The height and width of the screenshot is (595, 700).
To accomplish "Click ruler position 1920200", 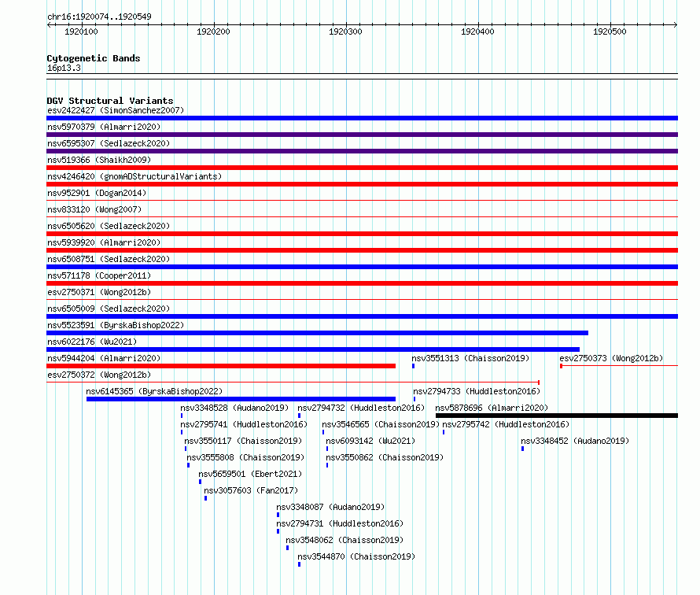I will (x=213, y=31).
